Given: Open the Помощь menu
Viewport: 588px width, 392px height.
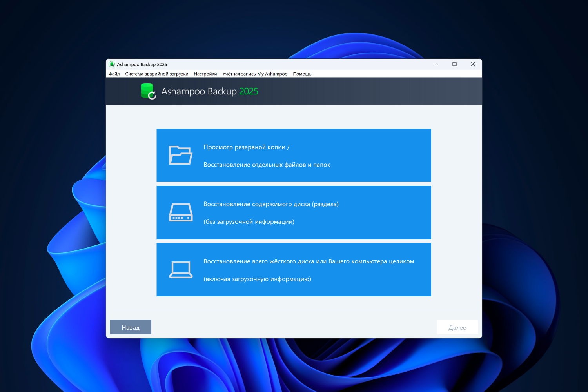Looking at the screenshot, I should point(302,74).
